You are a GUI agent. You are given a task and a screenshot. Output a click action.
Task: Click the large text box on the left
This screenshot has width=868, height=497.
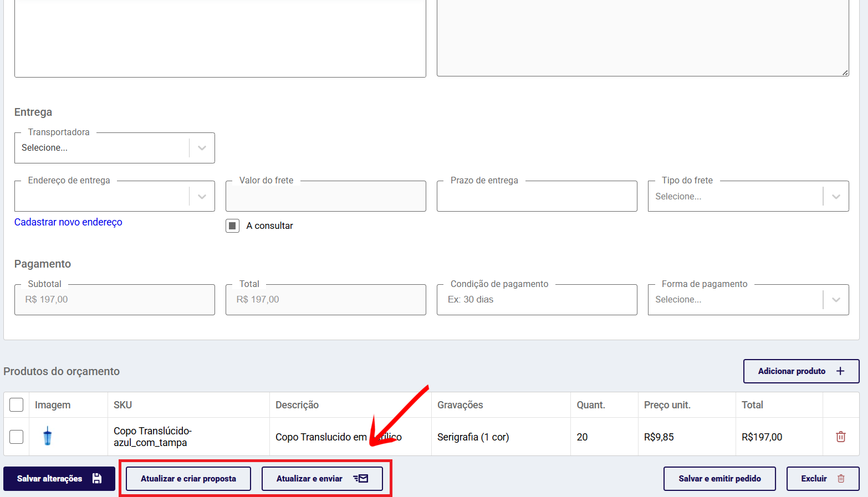pos(220,38)
